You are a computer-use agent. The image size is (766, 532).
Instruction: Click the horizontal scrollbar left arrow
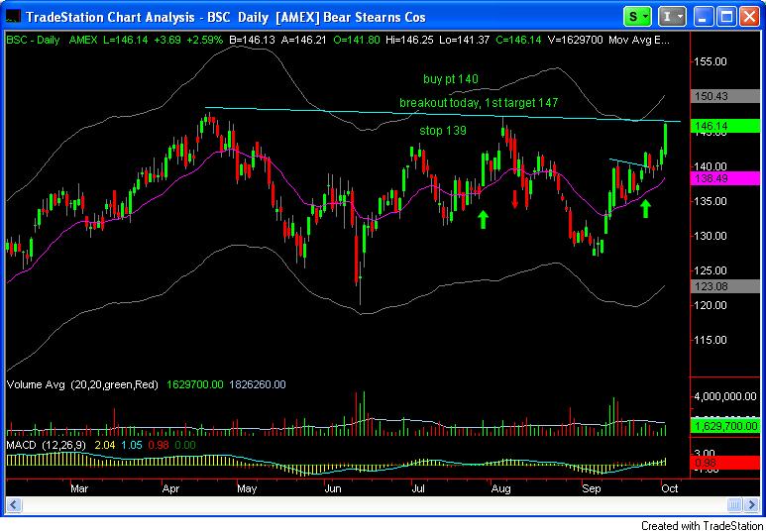point(14,503)
